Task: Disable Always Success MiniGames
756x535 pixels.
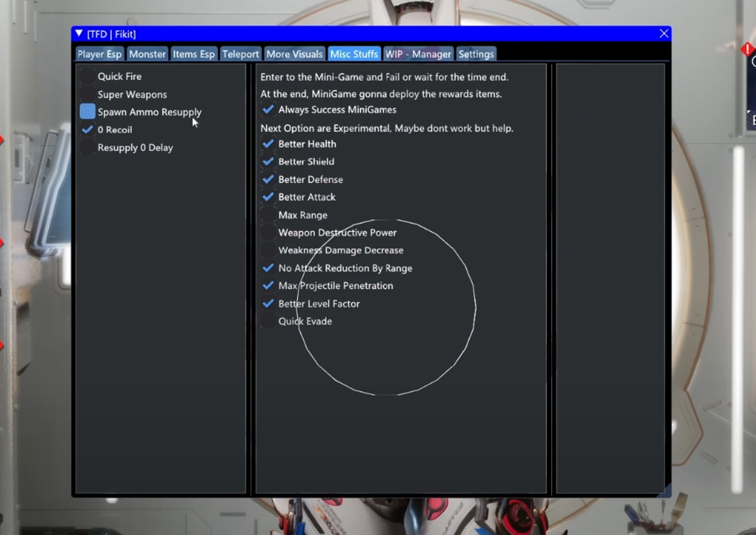Action: [x=268, y=109]
